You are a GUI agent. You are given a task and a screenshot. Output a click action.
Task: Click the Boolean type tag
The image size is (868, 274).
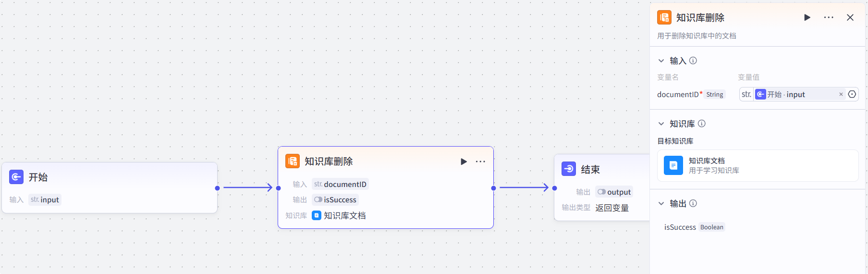[712, 227]
